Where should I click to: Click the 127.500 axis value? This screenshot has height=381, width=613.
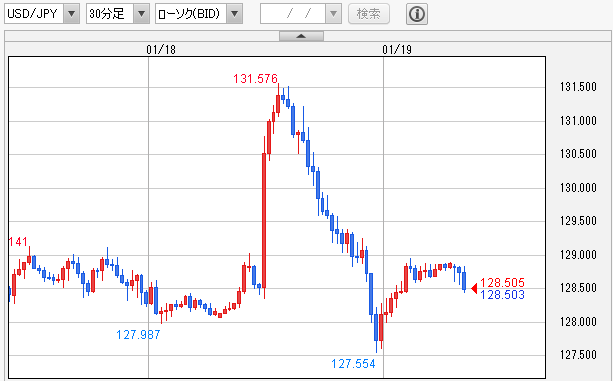[x=578, y=355]
